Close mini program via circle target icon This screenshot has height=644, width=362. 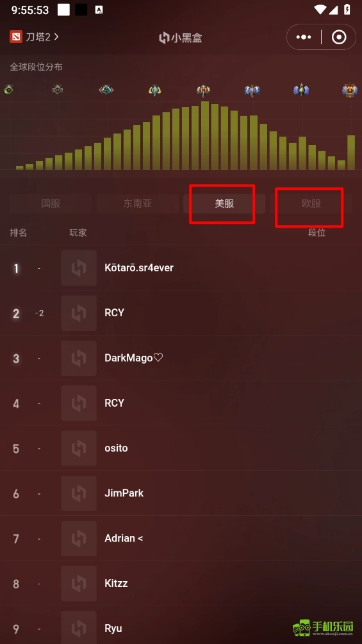tap(339, 37)
